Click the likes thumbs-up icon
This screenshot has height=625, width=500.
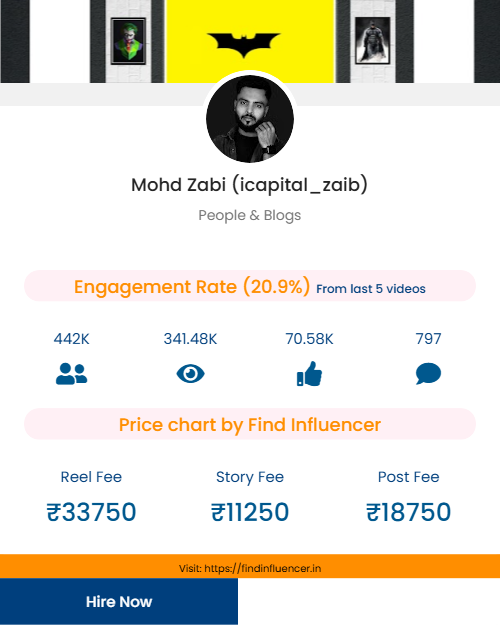tap(309, 373)
